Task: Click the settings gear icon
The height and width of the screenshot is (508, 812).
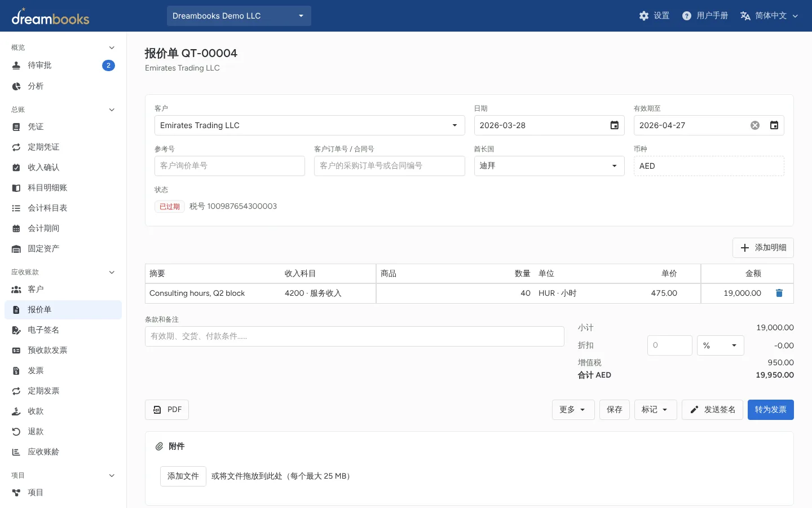Action: (644, 16)
